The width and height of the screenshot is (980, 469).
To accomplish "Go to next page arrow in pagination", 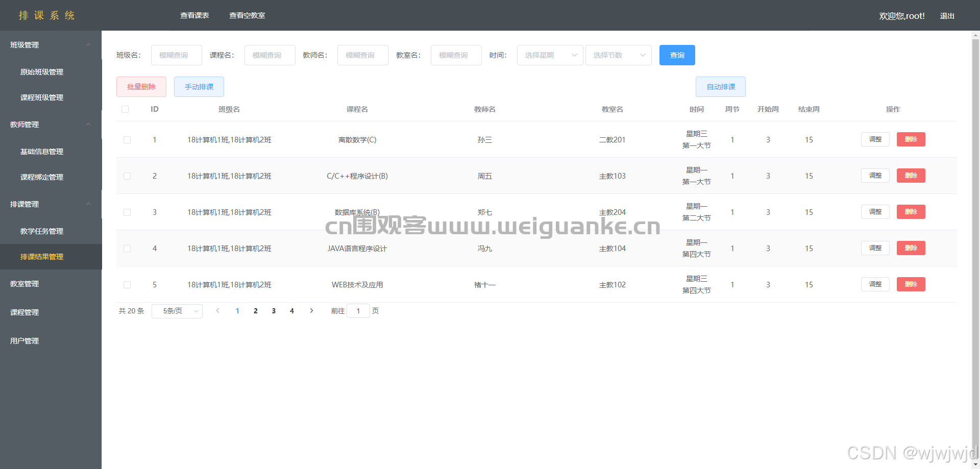I will tap(311, 311).
